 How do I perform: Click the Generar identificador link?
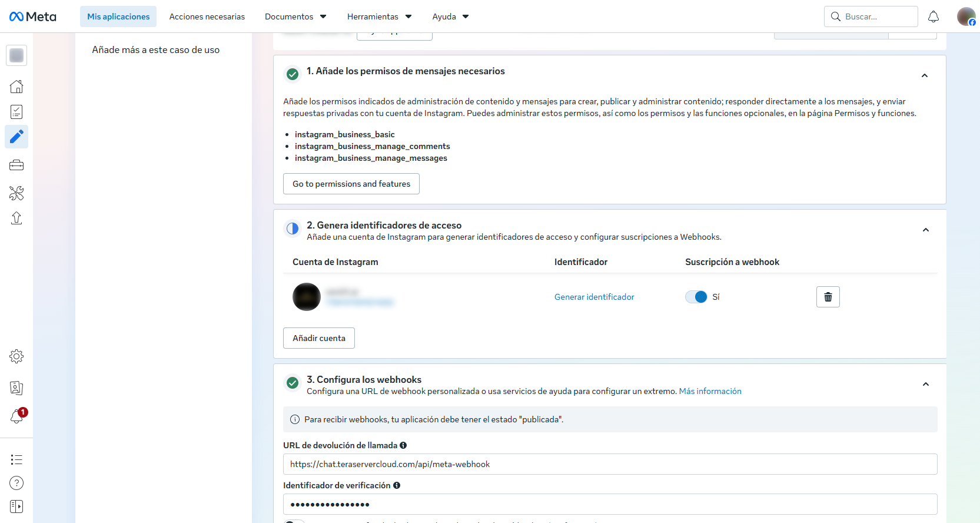(x=594, y=297)
